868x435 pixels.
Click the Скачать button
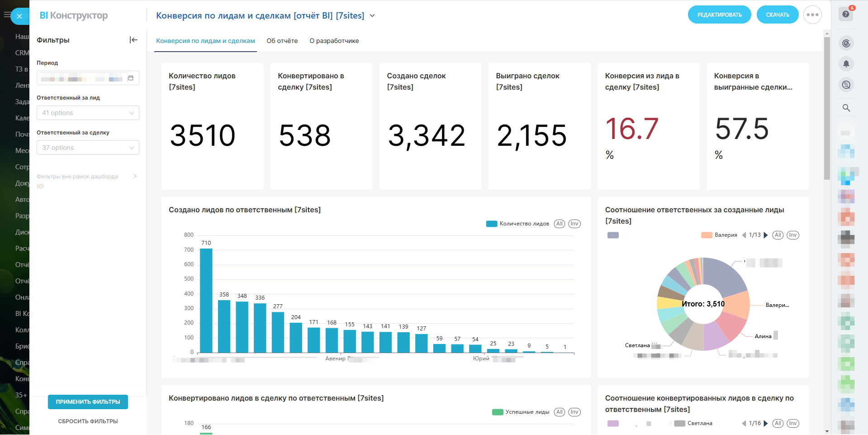(778, 15)
